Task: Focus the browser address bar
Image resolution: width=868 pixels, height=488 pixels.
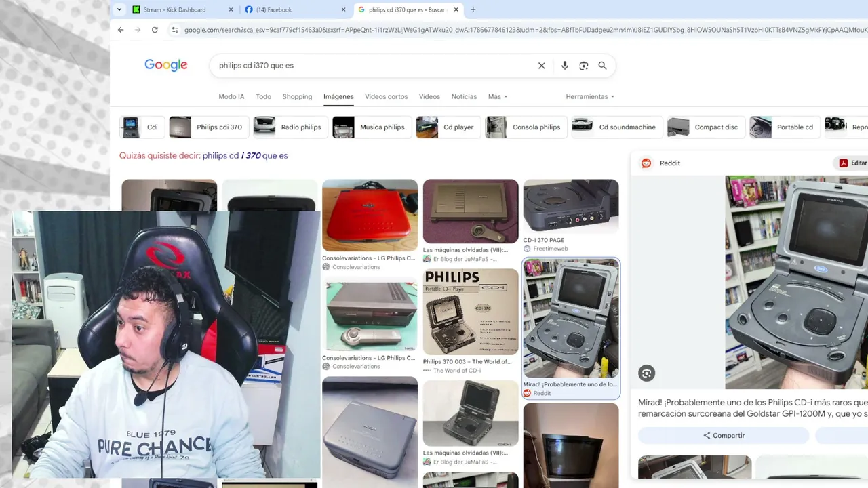Action: click(525, 30)
